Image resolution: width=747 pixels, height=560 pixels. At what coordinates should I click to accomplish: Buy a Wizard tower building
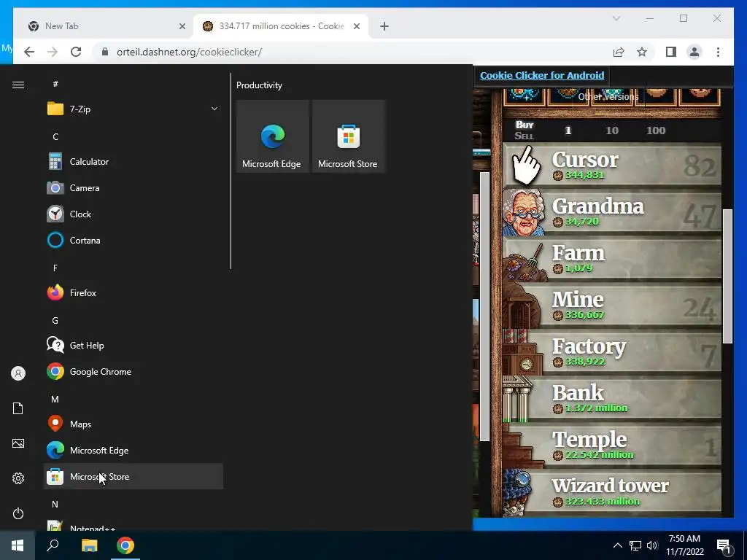tap(612, 492)
